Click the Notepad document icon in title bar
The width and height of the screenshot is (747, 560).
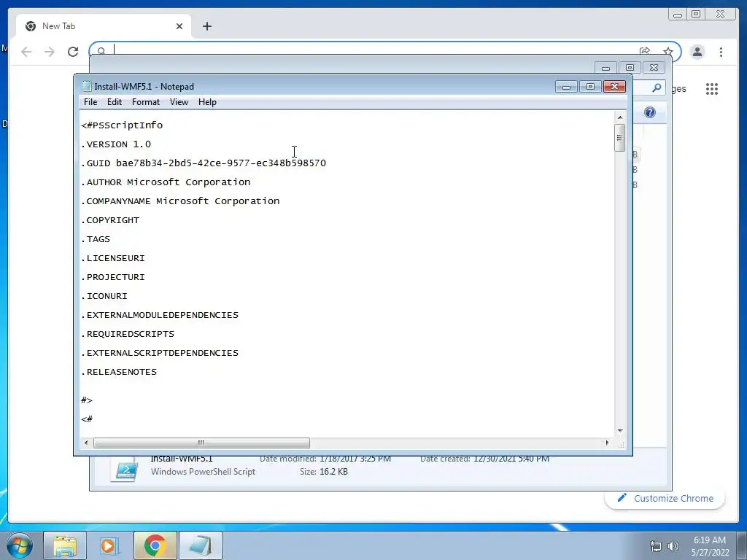(x=87, y=86)
